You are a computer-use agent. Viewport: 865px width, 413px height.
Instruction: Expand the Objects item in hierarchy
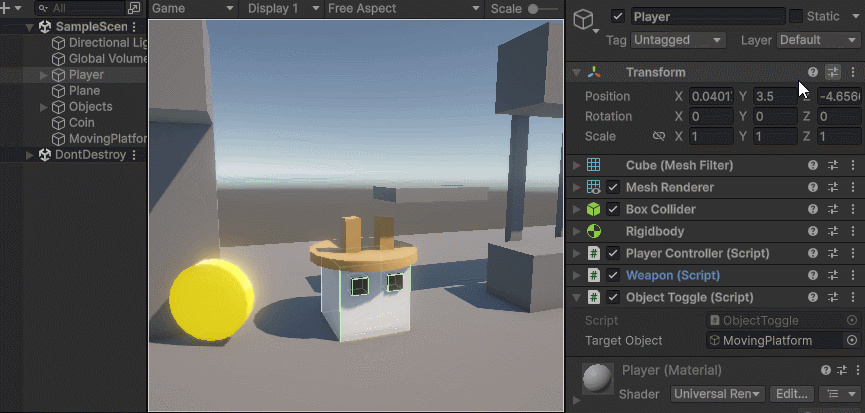(x=43, y=107)
